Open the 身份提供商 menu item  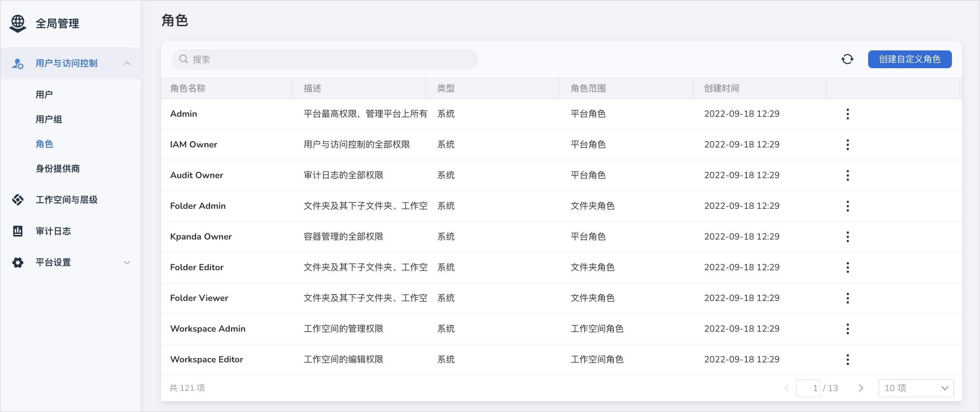[x=58, y=169]
